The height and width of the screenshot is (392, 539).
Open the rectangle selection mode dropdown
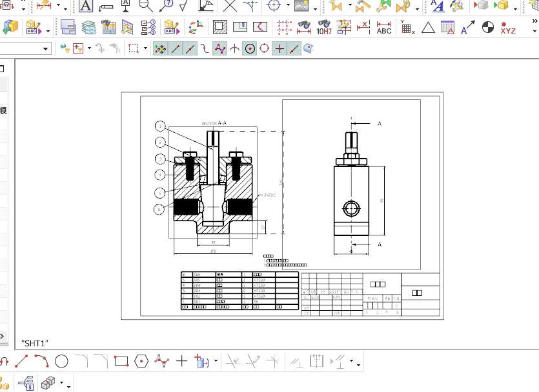145,48
